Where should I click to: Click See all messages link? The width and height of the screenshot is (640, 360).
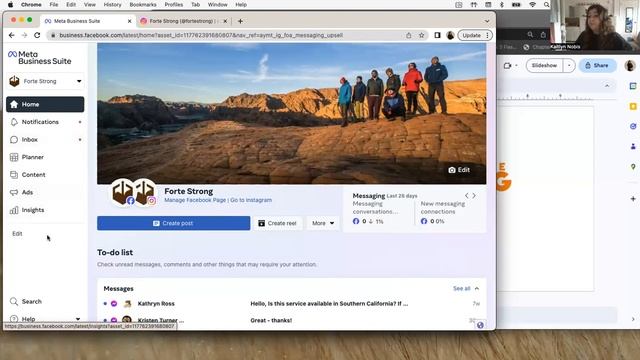(x=462, y=289)
